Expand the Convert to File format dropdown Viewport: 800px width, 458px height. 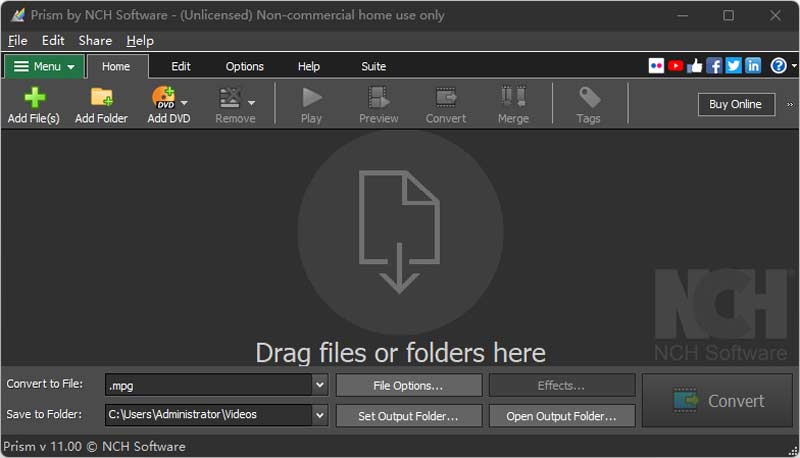(320, 385)
